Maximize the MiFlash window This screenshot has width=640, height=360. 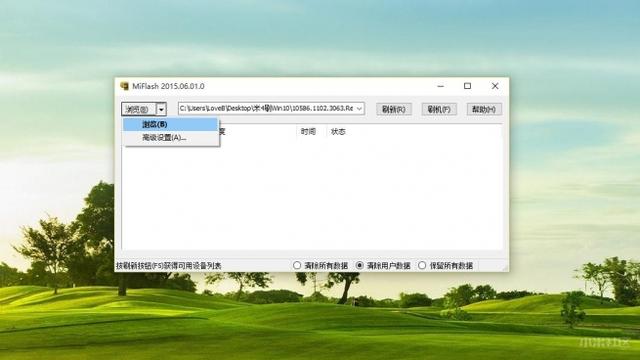(x=467, y=86)
